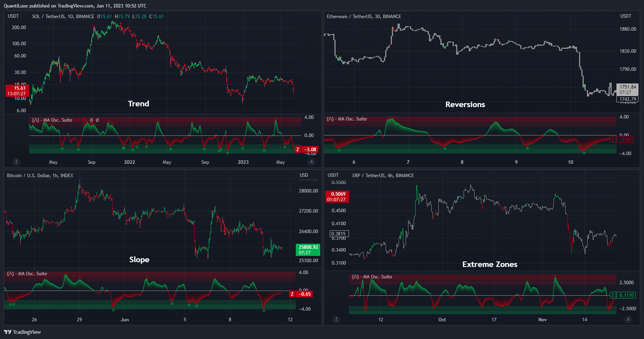Click the 60.00 price axis label on SOL
The image size is (644, 339).
(20, 56)
